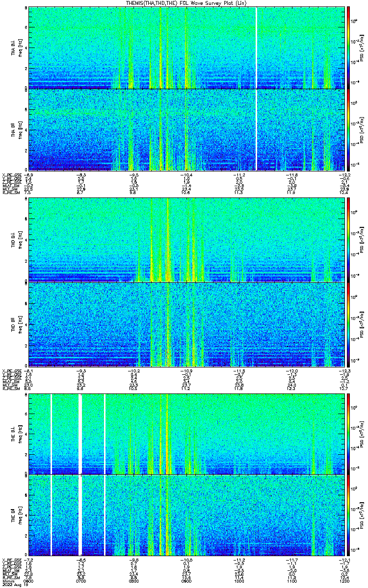
Task: Click the 1100 time tick label
Action: coord(291,581)
